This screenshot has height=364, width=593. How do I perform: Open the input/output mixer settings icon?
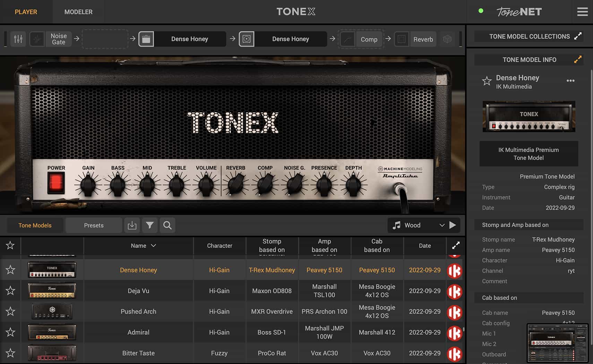tap(18, 39)
